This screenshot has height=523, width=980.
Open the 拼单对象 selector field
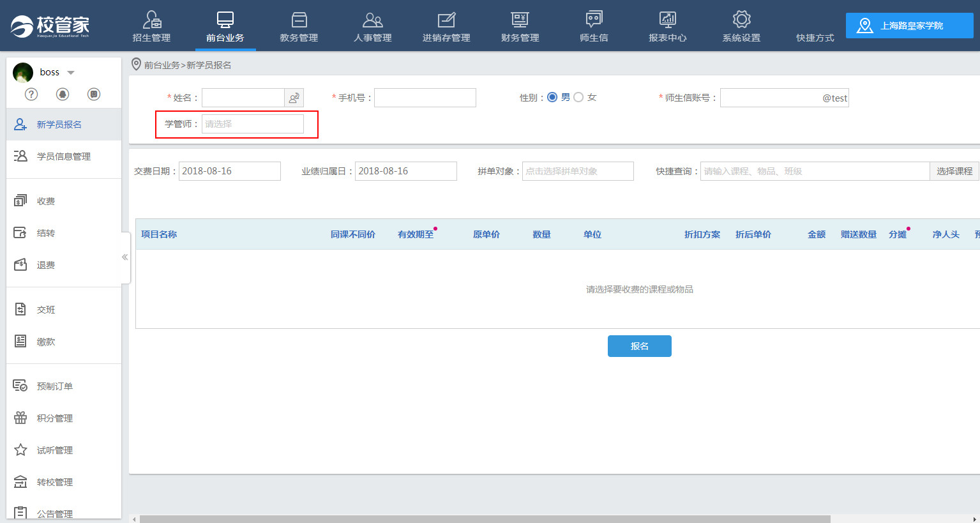pyautogui.click(x=578, y=171)
